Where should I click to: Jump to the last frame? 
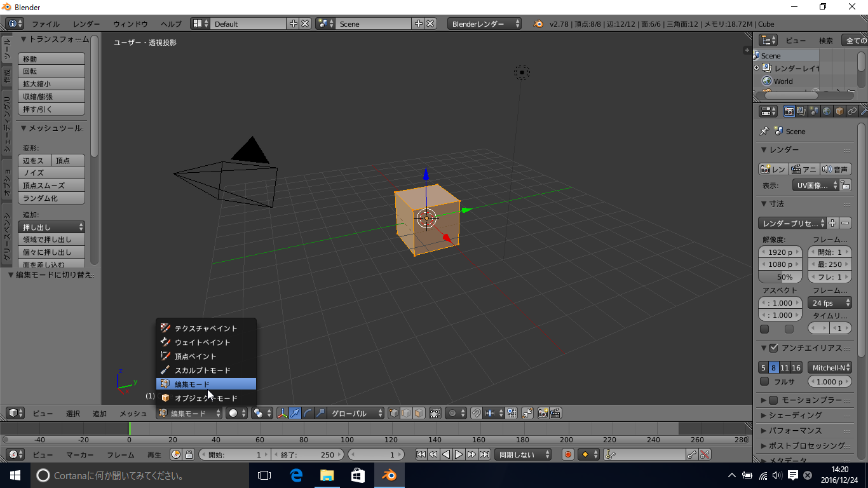[484, 454]
